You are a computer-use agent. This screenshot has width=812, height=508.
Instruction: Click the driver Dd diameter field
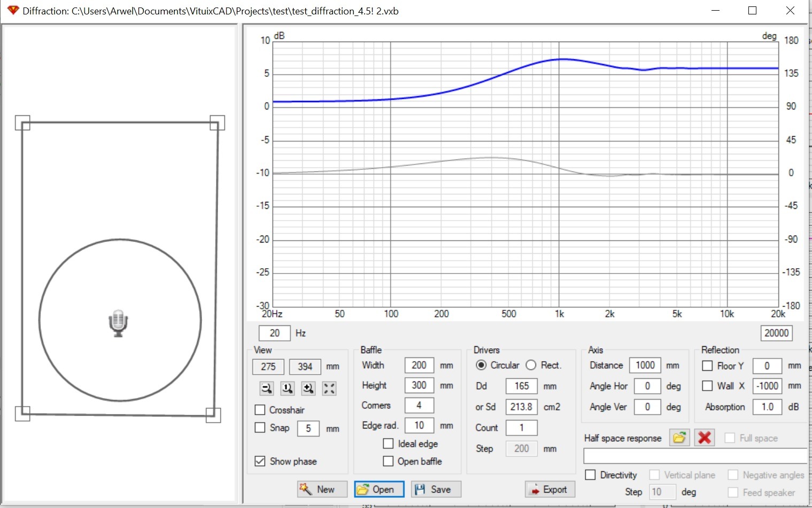tap(522, 386)
